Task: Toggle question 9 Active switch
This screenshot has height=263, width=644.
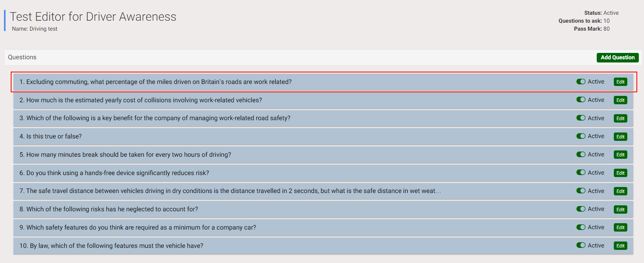Action: coord(581,227)
